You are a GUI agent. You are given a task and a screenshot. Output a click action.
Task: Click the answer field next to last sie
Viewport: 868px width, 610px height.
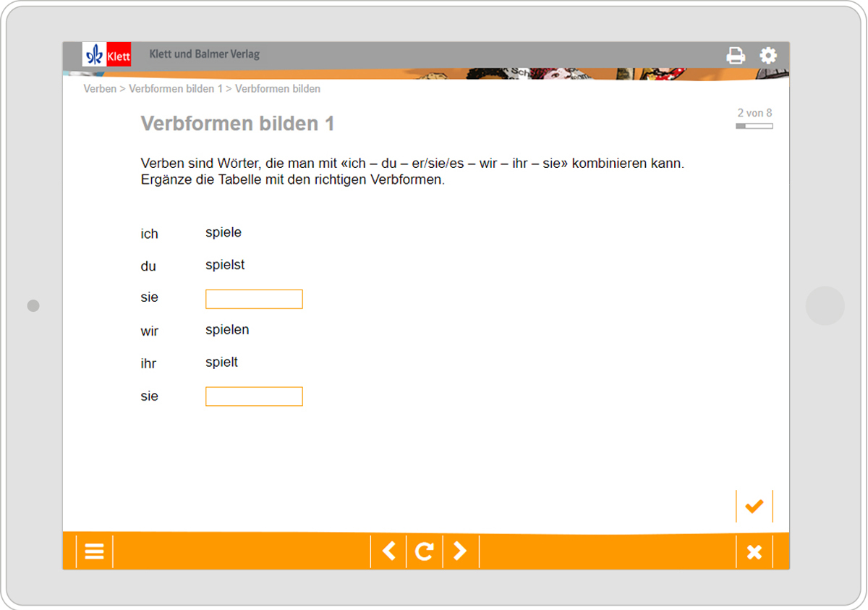click(x=254, y=396)
